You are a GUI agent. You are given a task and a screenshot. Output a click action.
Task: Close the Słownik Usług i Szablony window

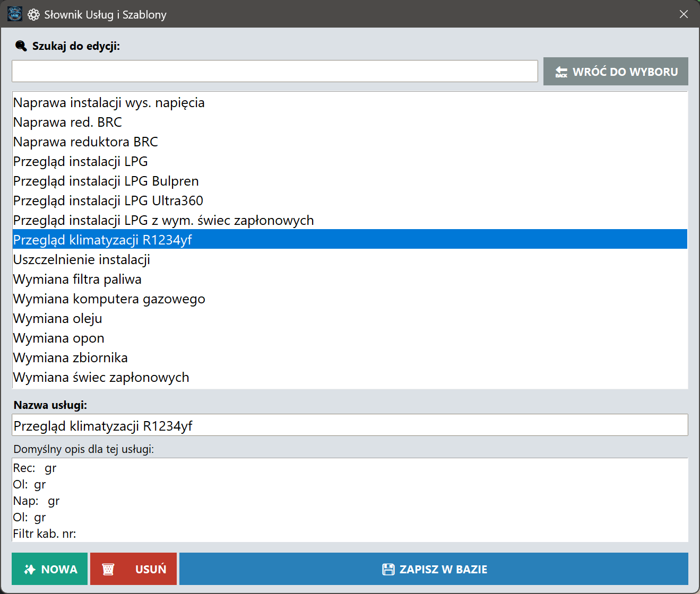[684, 14]
